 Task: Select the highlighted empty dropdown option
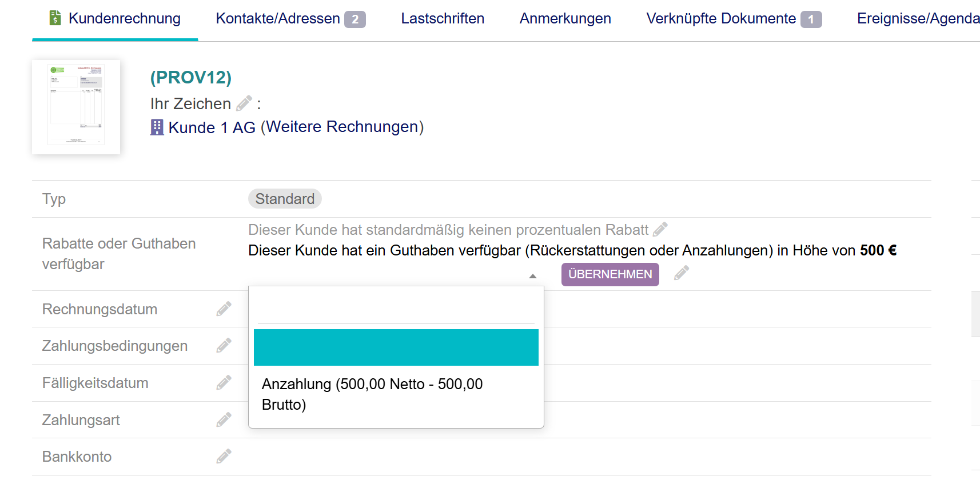[x=396, y=347]
